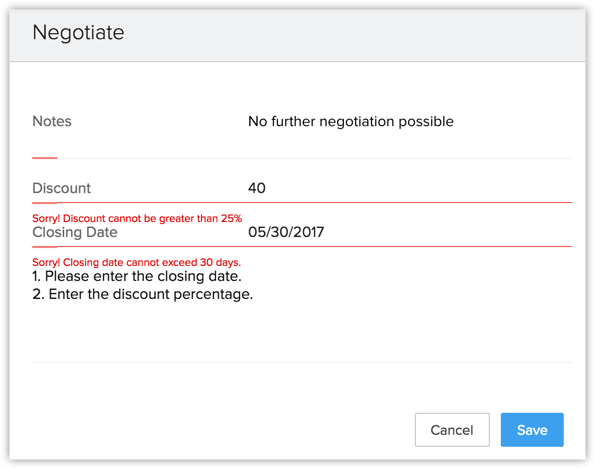Viewport: 595px width, 469px height.
Task: Select the Closing Date label
Action: click(75, 232)
